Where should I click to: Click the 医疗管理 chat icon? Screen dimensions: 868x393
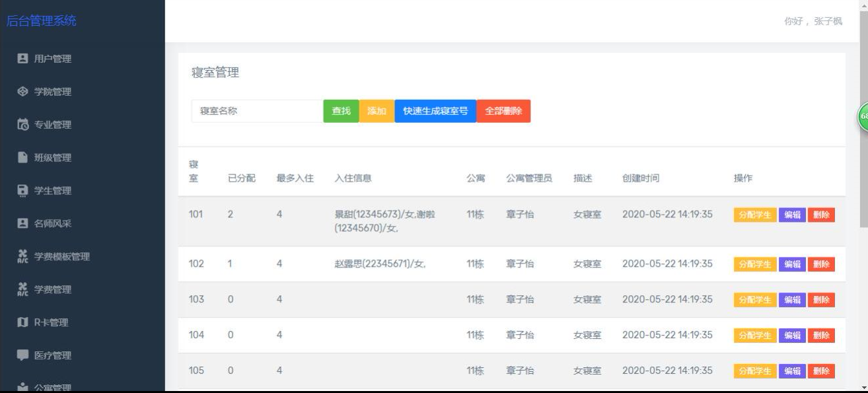click(22, 356)
